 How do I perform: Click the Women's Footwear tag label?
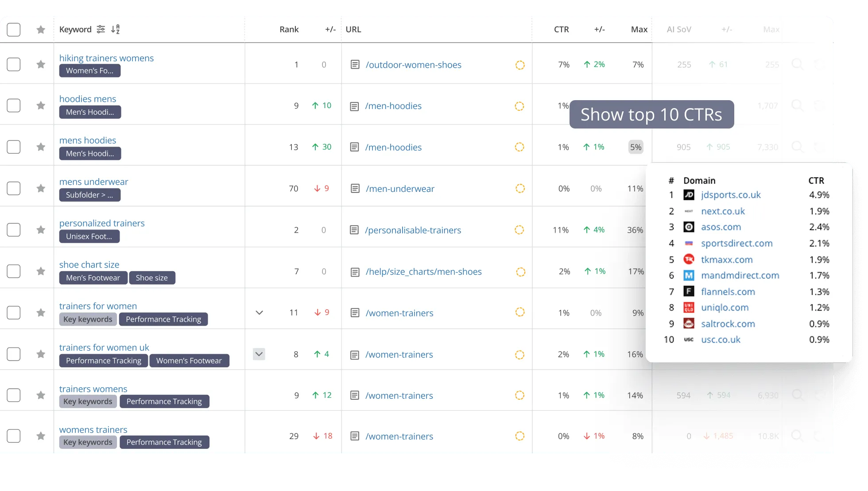coord(189,361)
